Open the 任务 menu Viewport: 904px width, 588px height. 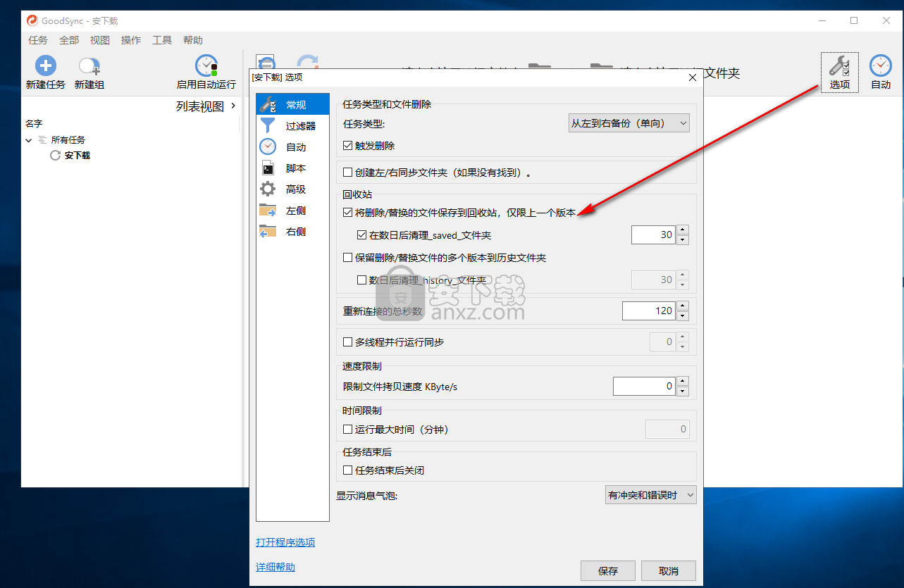pyautogui.click(x=38, y=40)
